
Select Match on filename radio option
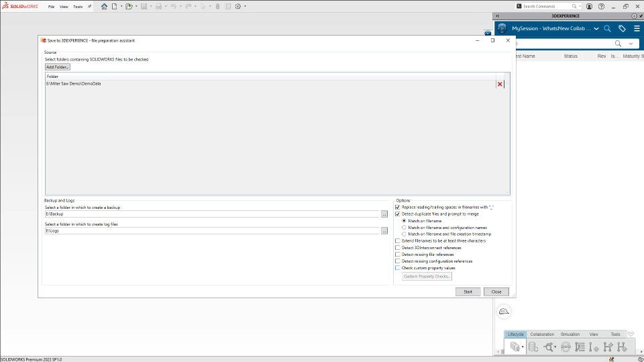point(404,221)
